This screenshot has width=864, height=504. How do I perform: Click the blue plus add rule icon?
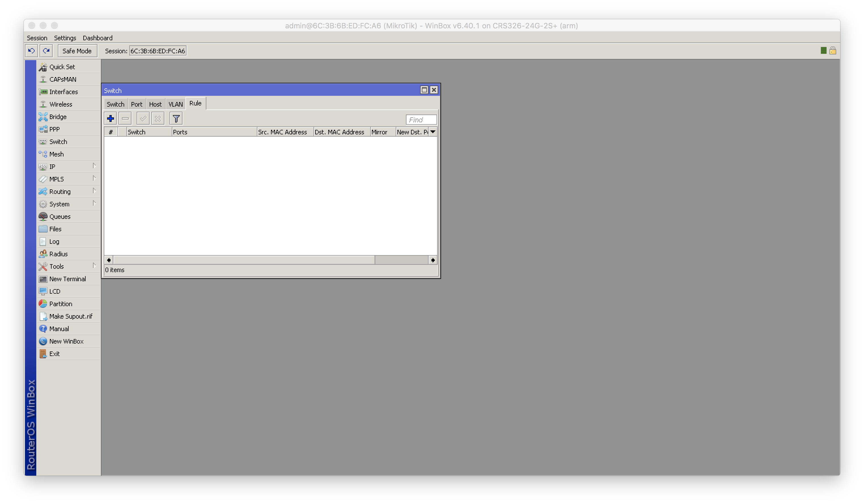pyautogui.click(x=110, y=118)
